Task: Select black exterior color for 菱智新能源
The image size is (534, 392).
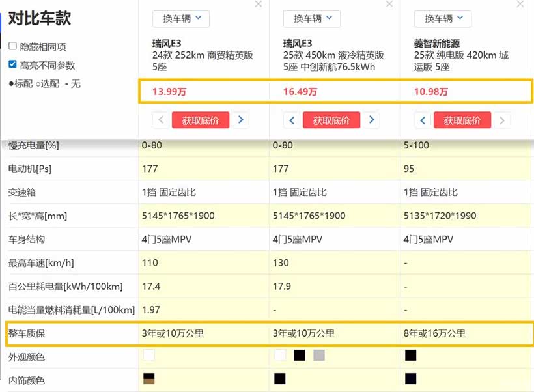Action: pos(411,356)
